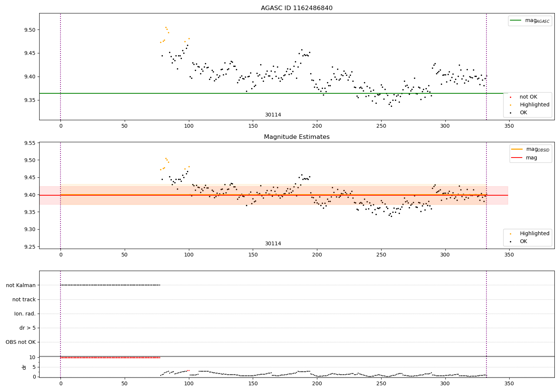
Task: Click 'OK' legend entry in middle plot
Action: tap(523, 242)
